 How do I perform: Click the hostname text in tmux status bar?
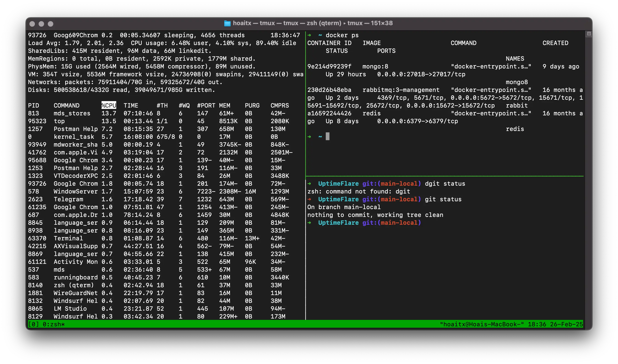coord(482,324)
